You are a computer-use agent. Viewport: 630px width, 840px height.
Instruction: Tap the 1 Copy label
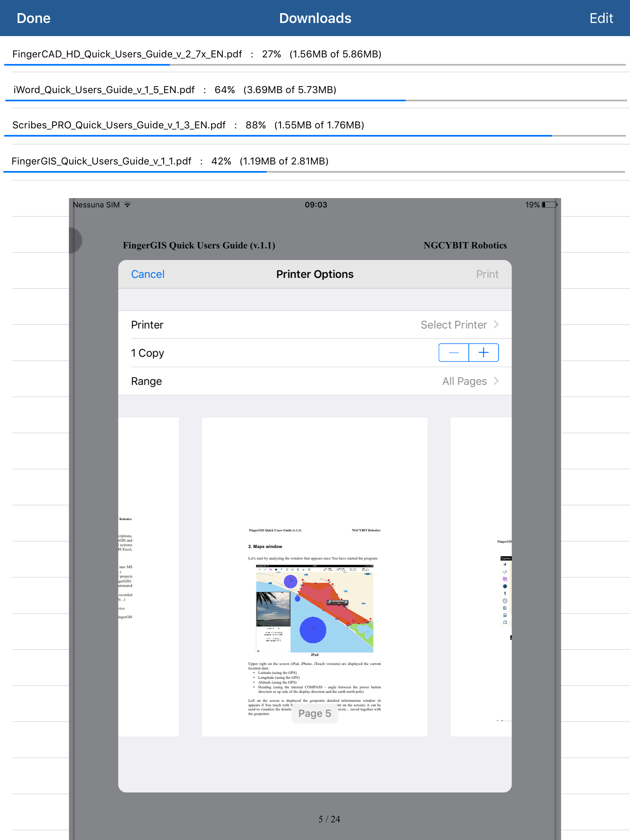[x=148, y=353]
